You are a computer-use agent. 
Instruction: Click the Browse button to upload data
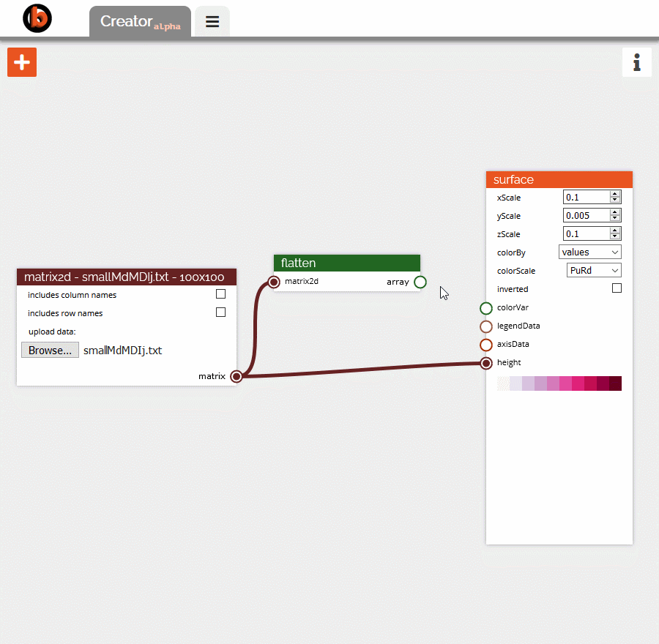coord(49,350)
